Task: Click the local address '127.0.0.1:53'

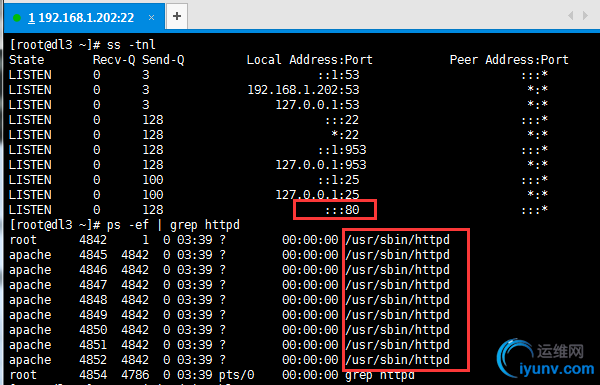Action: pos(318,105)
